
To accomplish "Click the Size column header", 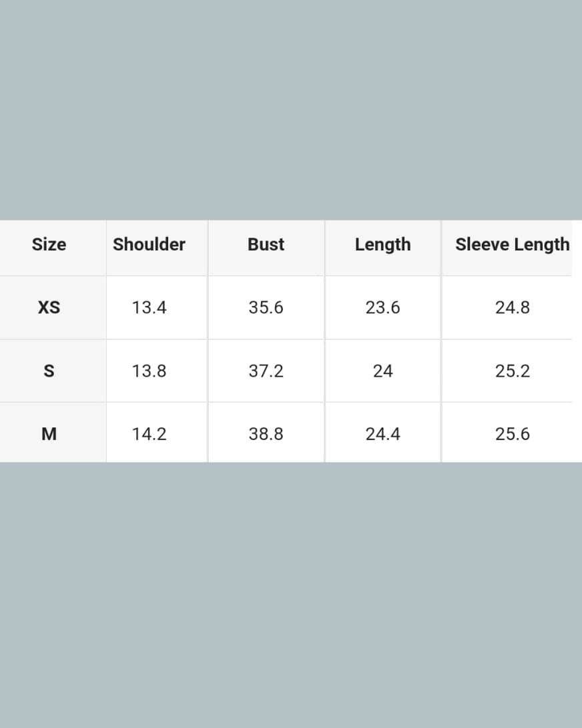I will coord(49,244).
